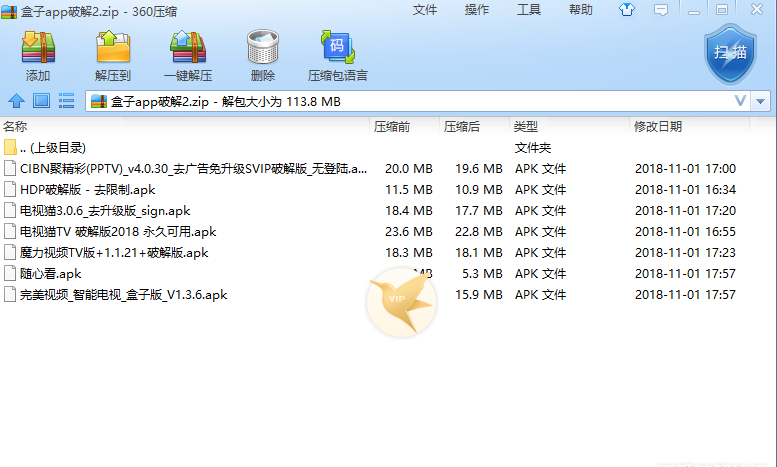This screenshot has height=467, width=777.
Task: Sort files by 修改日期 column header
Action: click(657, 127)
